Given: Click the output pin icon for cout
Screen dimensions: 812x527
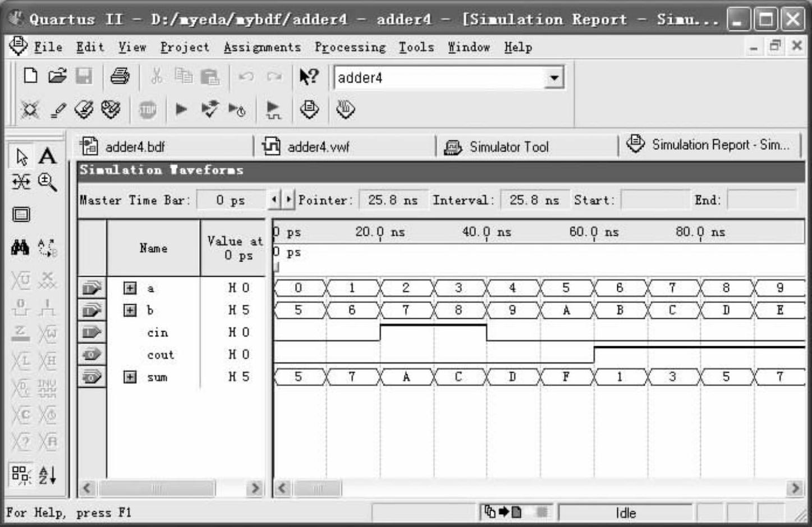Looking at the screenshot, I should pyautogui.click(x=92, y=355).
